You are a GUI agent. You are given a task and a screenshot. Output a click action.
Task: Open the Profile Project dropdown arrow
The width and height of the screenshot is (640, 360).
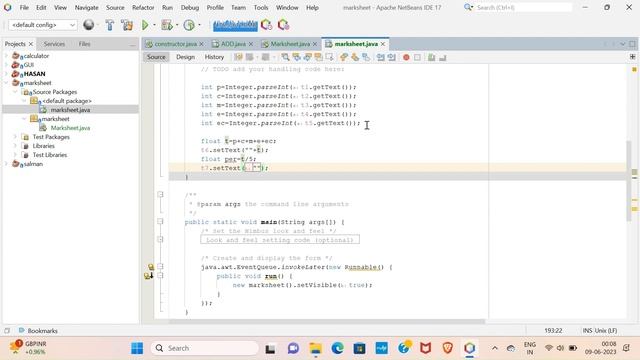pyautogui.click(x=199, y=25)
